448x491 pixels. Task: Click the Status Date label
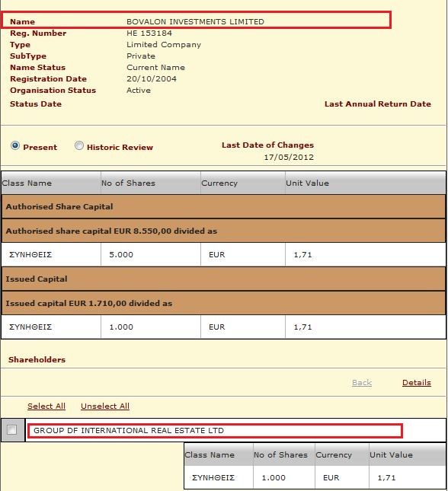[36, 104]
